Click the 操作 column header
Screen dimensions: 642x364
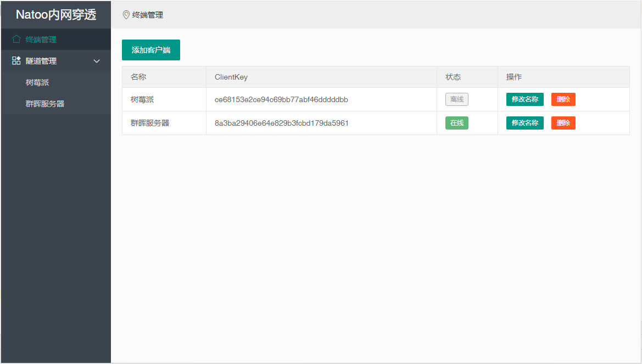pyautogui.click(x=564, y=77)
